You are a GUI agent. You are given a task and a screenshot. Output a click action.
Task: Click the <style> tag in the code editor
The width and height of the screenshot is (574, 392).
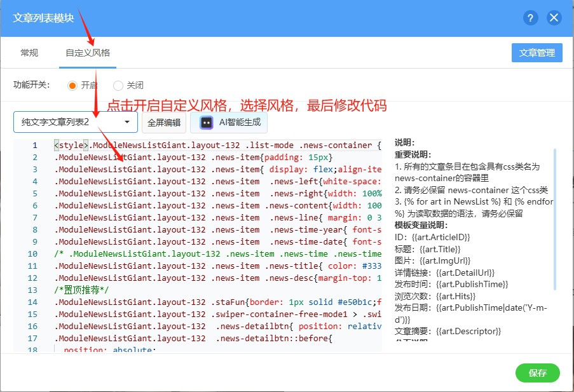coord(71,145)
